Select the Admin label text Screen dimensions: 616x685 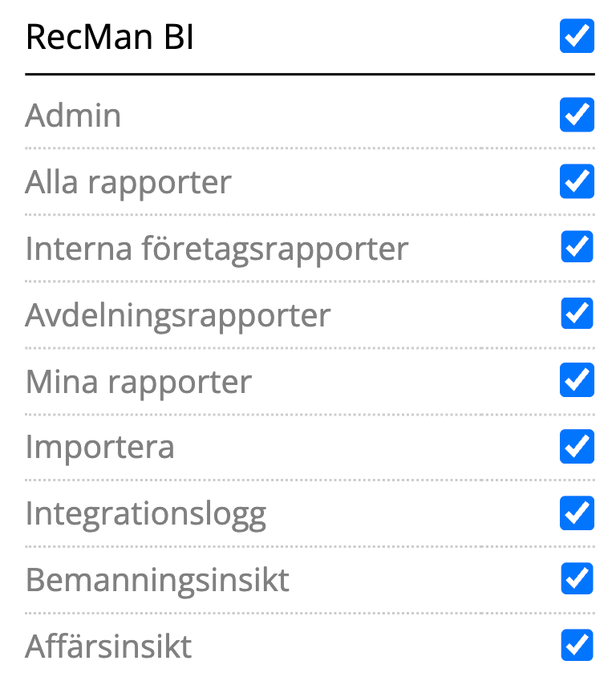tap(73, 116)
